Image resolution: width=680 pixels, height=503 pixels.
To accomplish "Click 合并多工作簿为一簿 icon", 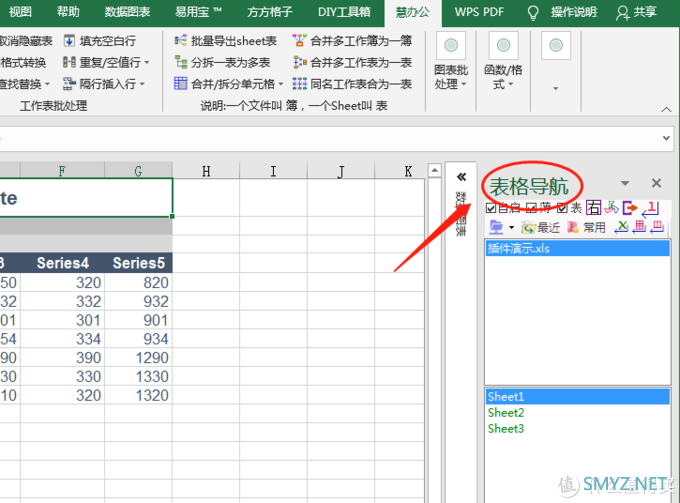I will click(299, 41).
